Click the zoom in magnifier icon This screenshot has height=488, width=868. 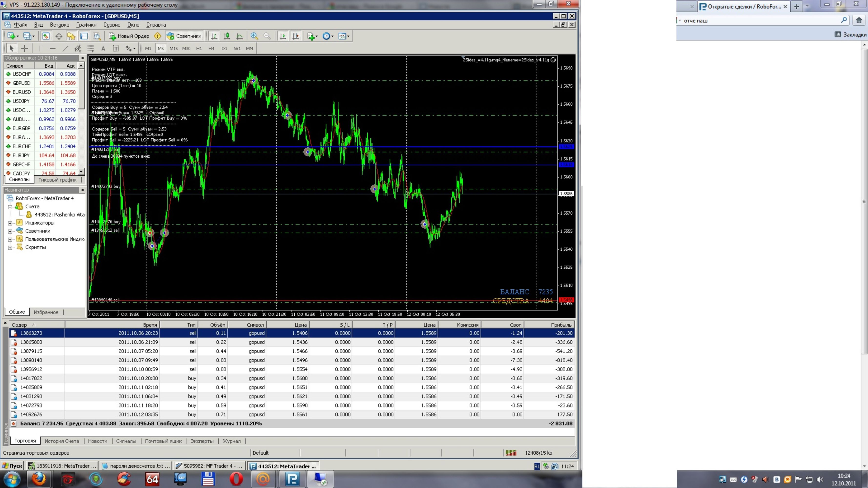pos(254,36)
